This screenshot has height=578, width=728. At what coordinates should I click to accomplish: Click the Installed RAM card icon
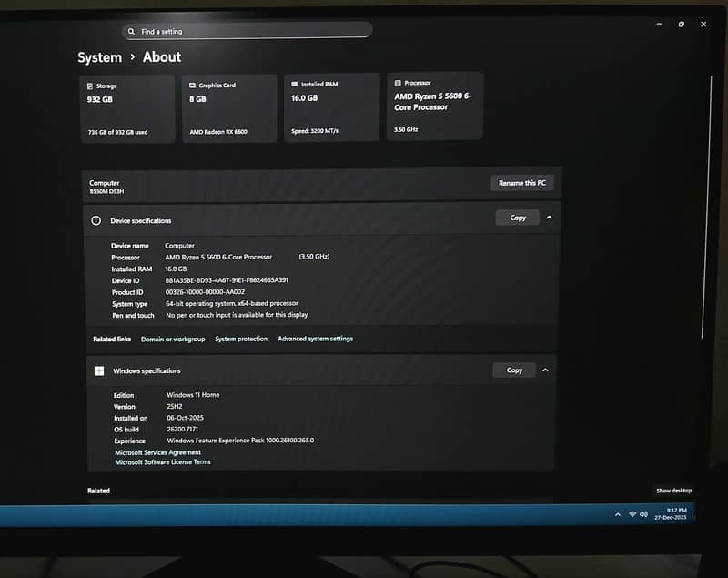click(294, 85)
